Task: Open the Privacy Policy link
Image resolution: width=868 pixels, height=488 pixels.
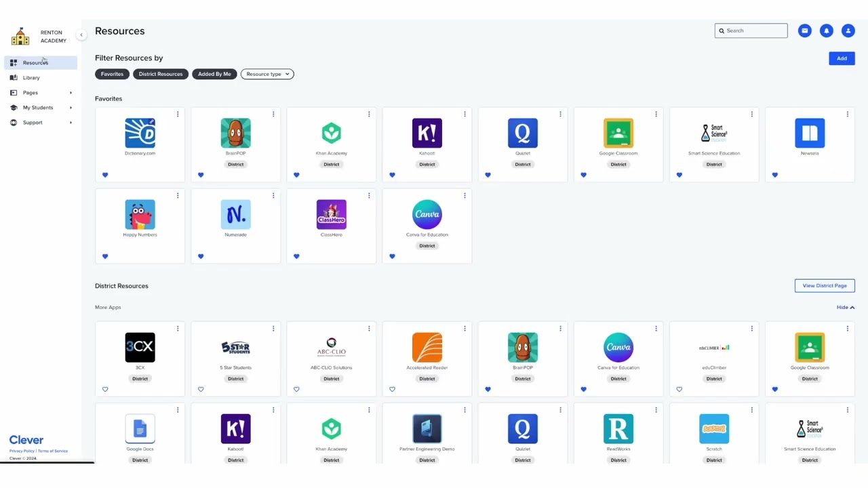Action: pos(22,451)
